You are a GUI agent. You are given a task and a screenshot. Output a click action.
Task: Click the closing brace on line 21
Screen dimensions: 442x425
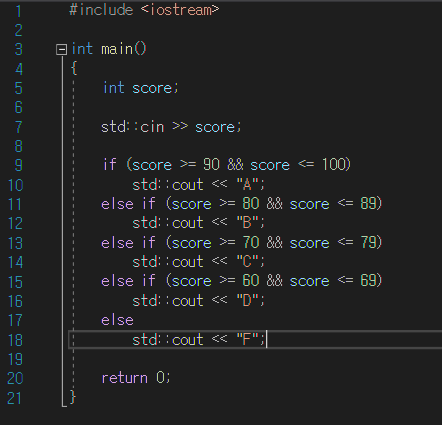[73, 397]
